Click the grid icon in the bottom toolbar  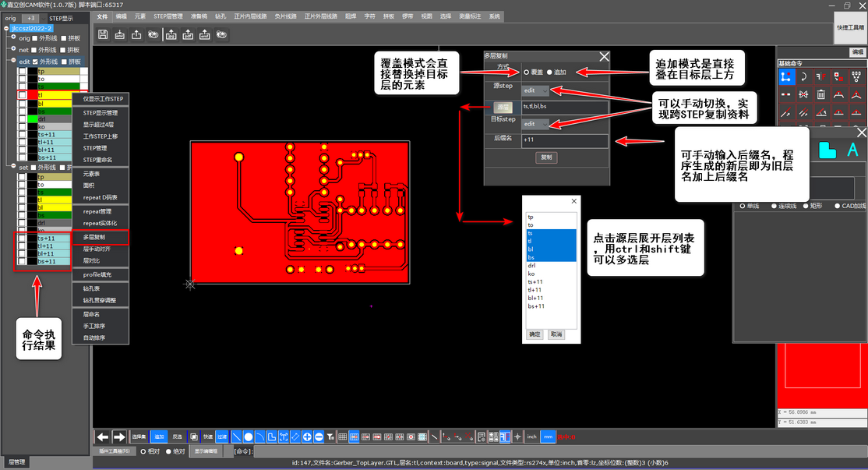pos(343,436)
